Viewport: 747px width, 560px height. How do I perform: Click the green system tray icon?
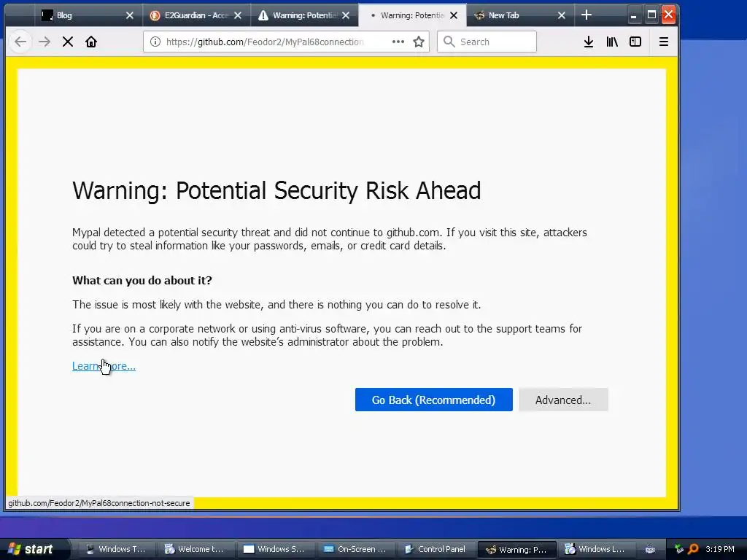point(679,549)
